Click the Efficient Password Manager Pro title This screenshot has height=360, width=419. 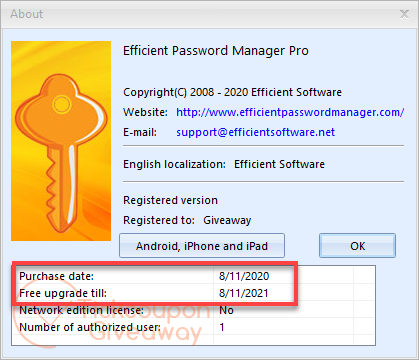point(216,51)
